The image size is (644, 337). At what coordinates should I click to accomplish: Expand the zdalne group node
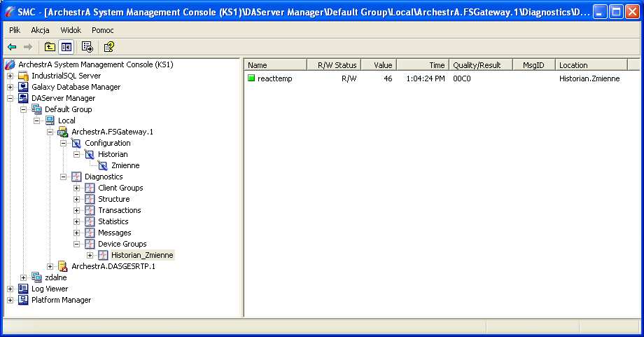23,278
